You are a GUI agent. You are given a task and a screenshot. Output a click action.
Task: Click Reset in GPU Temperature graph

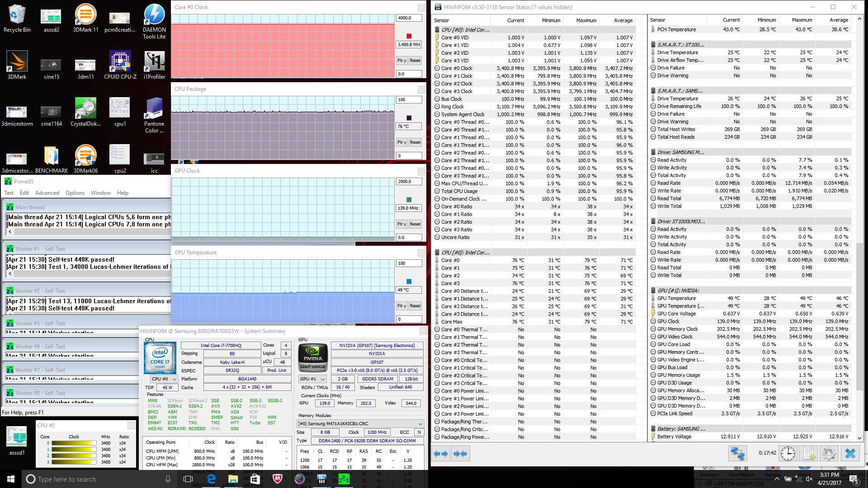coord(415,306)
